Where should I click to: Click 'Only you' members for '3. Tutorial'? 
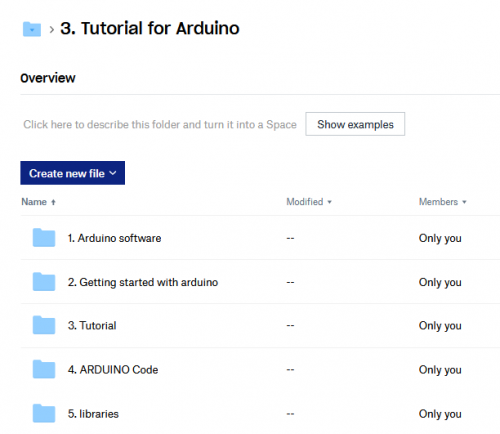tap(440, 326)
